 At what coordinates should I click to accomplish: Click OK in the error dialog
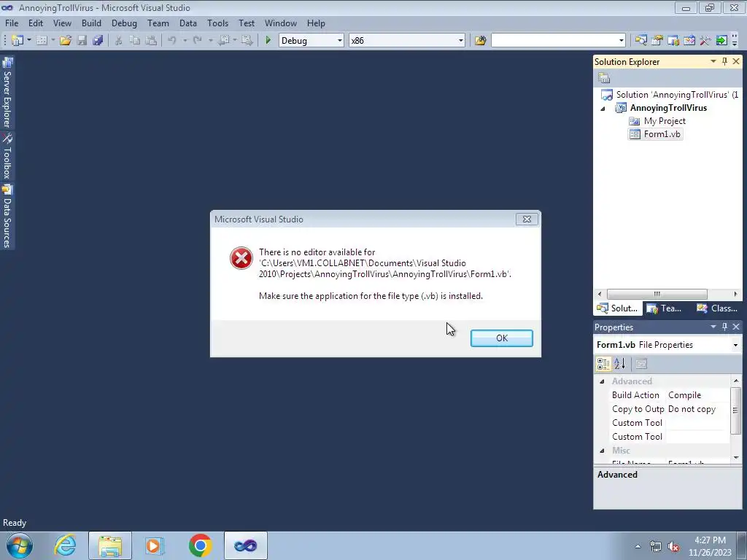[x=502, y=338]
